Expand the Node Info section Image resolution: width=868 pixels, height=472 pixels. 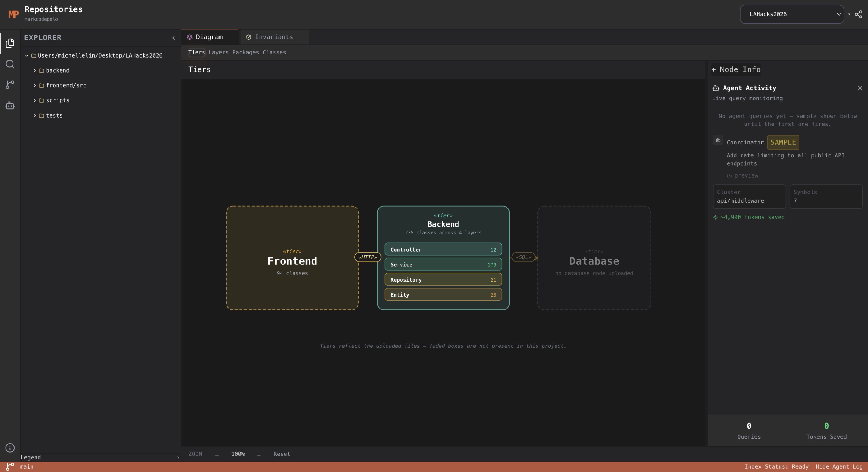click(x=736, y=69)
